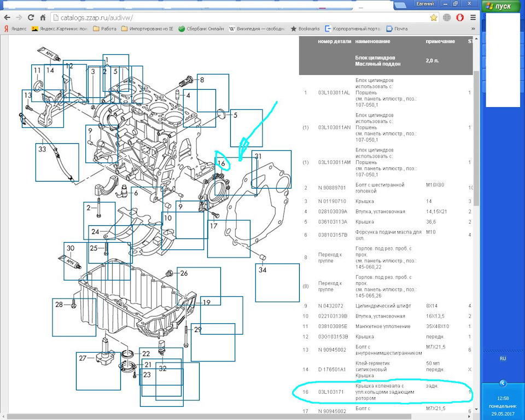
Task: Open the Opera extension icon
Action: point(460,17)
